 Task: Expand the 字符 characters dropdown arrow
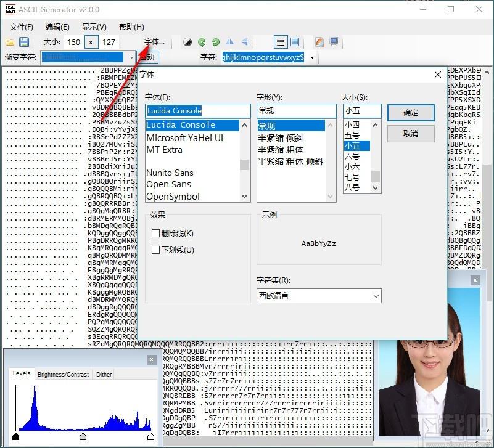tap(312, 57)
